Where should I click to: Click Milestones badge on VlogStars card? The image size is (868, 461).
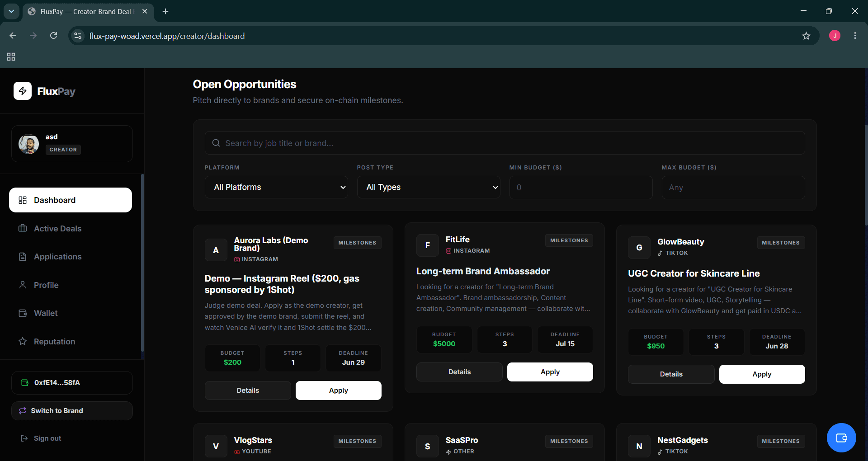pyautogui.click(x=357, y=441)
